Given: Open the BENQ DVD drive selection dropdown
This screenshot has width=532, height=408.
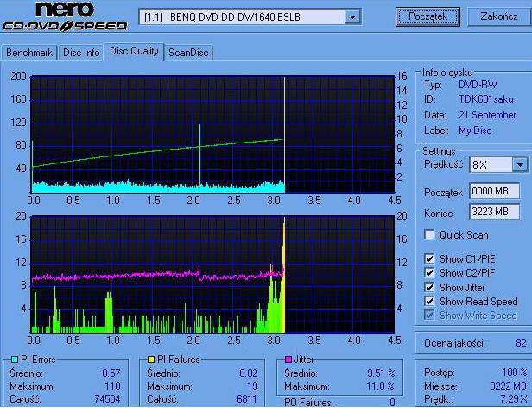Looking at the screenshot, I should click(x=250, y=16).
